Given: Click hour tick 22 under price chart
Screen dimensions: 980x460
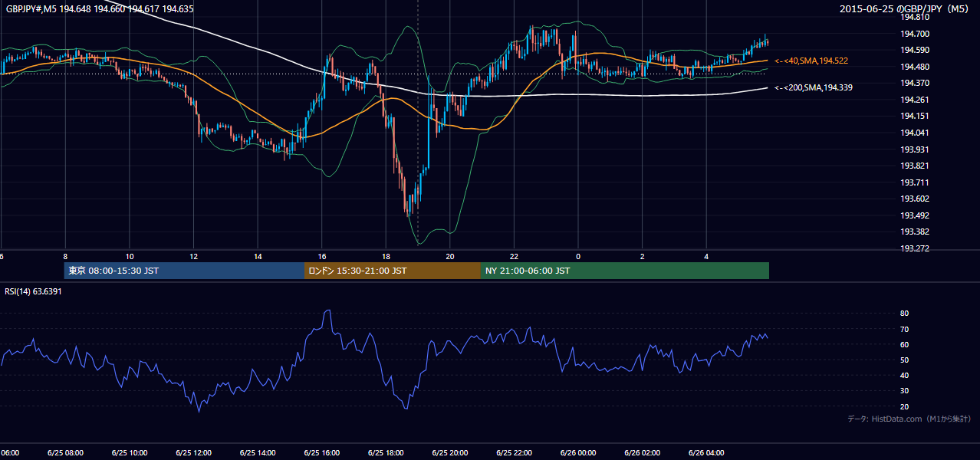Looking at the screenshot, I should point(515,257).
